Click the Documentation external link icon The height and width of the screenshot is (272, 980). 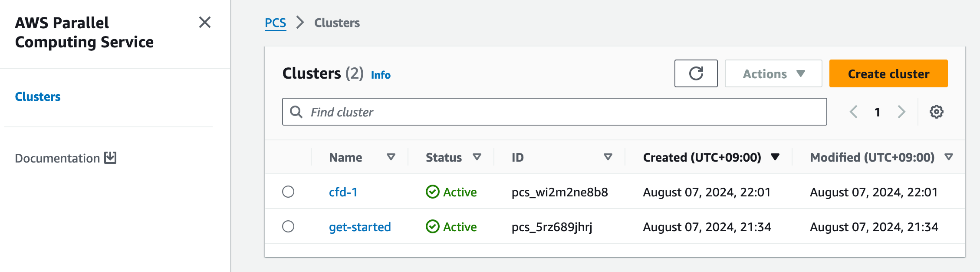pyautogui.click(x=111, y=158)
